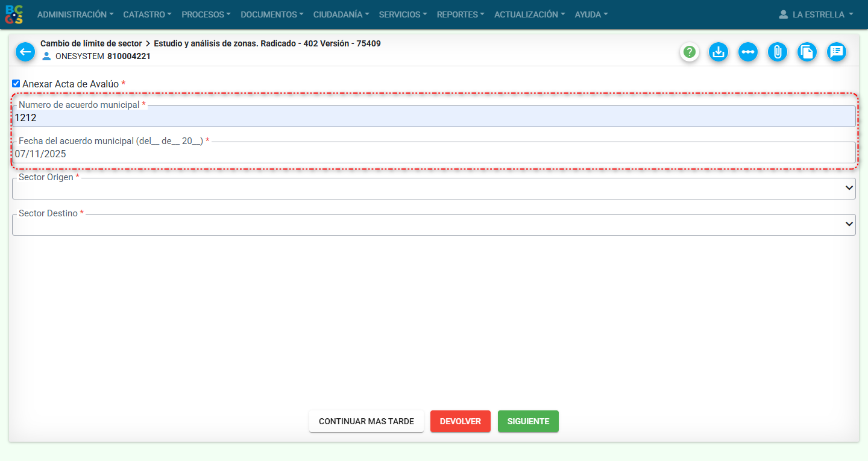Click the Fecha del acuerdo municipal field
The image size is (868, 461).
click(433, 154)
